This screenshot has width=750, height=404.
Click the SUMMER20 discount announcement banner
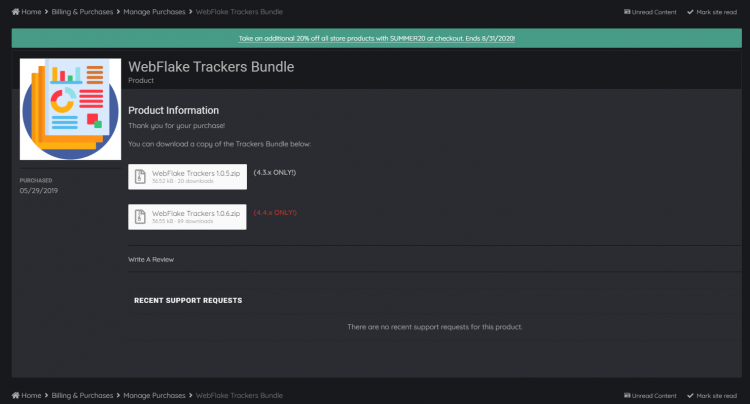tap(377, 38)
